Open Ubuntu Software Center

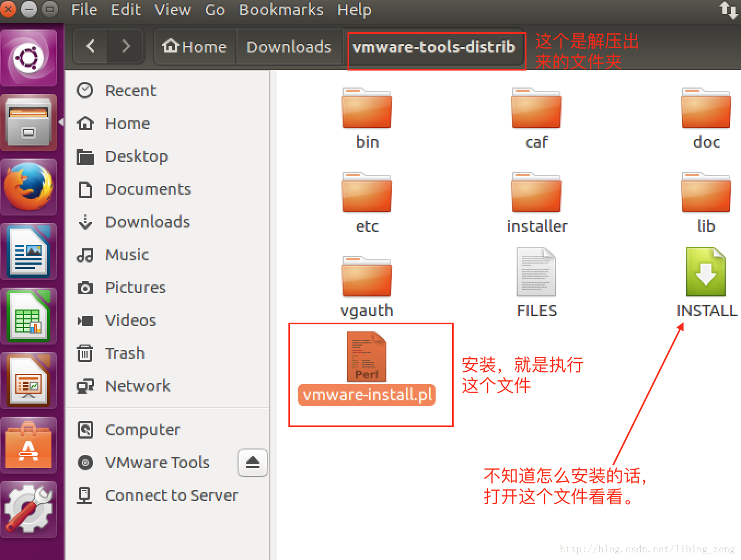pyautogui.click(x=28, y=445)
